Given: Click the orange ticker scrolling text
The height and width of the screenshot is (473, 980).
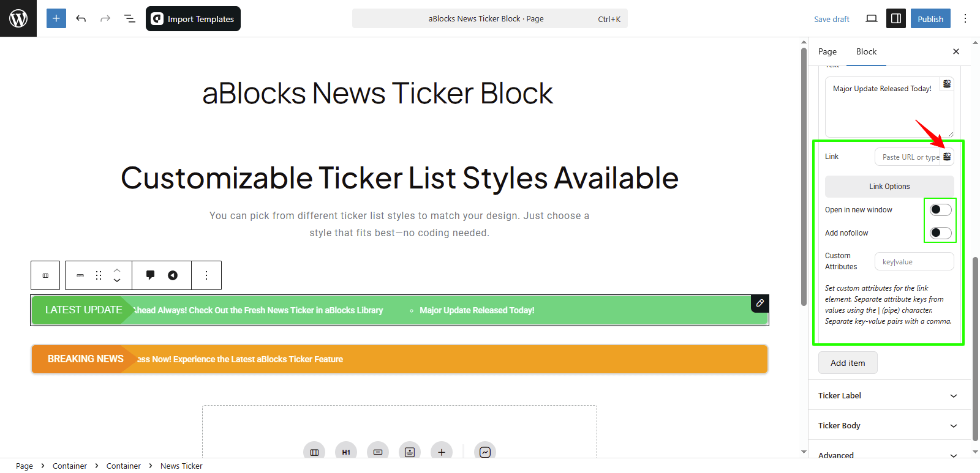Looking at the screenshot, I should [240, 359].
